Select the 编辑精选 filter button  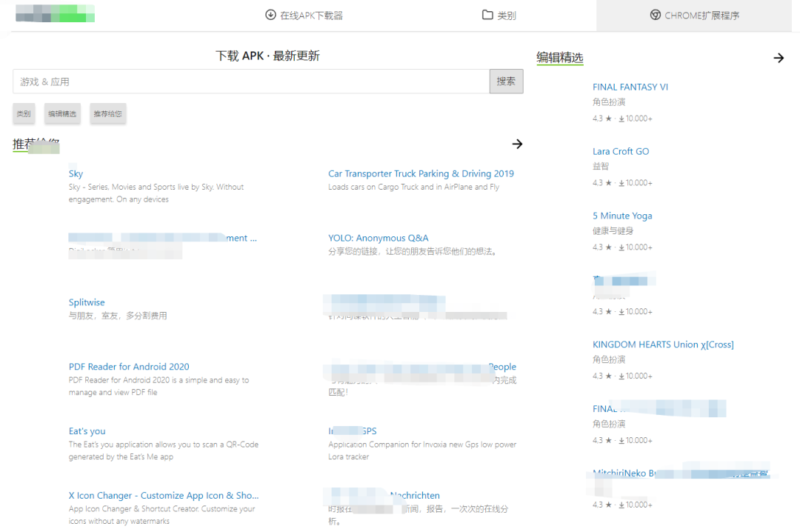(62, 113)
